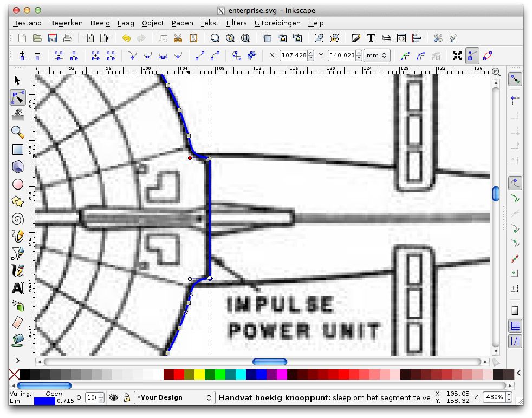Toggle layer visibility eye icon
This screenshot has height=418, width=532.
(x=114, y=397)
